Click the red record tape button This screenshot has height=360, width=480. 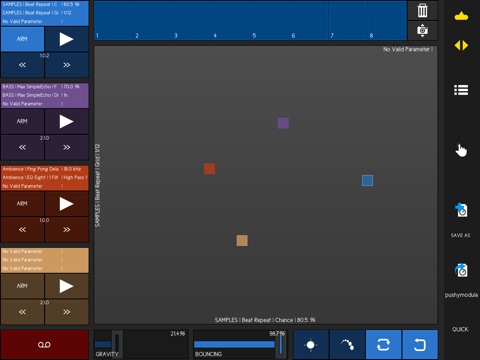point(44,345)
